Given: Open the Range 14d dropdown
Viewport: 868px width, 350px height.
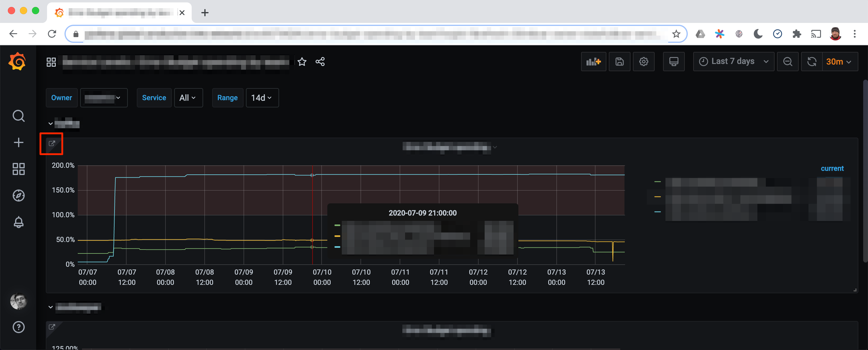Looking at the screenshot, I should coord(262,98).
